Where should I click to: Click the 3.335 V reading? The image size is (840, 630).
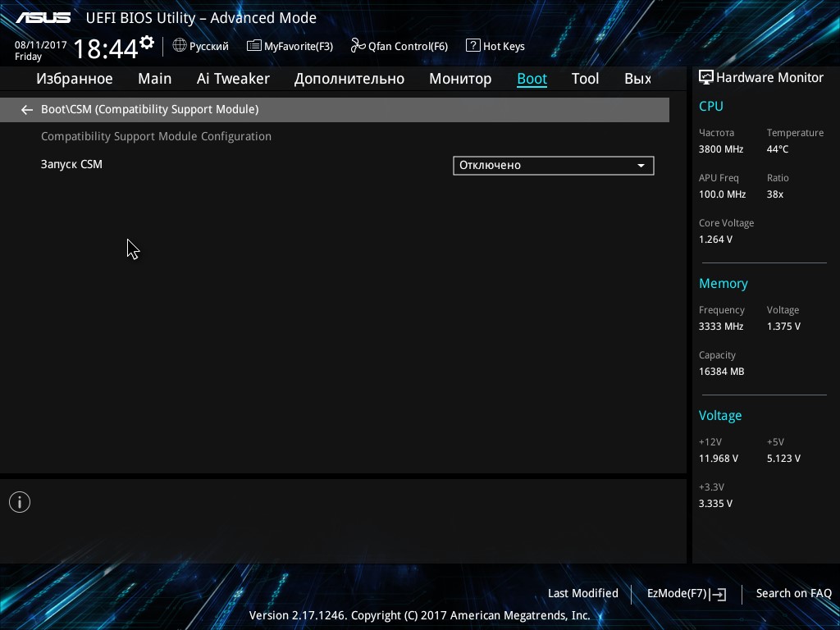[715, 504]
